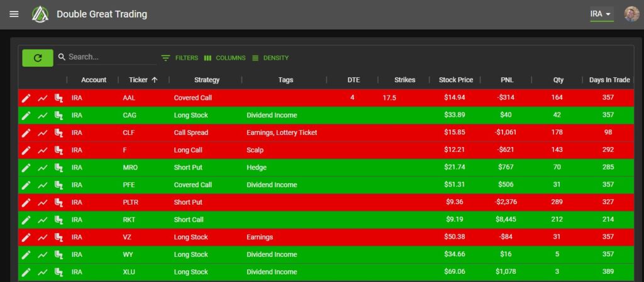Click the CLF PNL value -$1,061
This screenshot has width=644, height=282.
point(506,133)
